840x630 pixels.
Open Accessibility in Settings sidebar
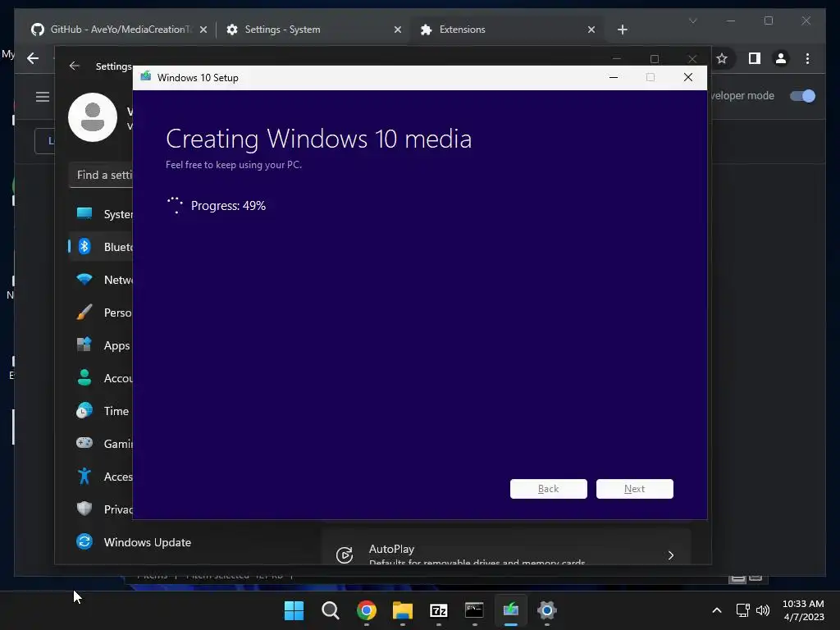(101, 477)
